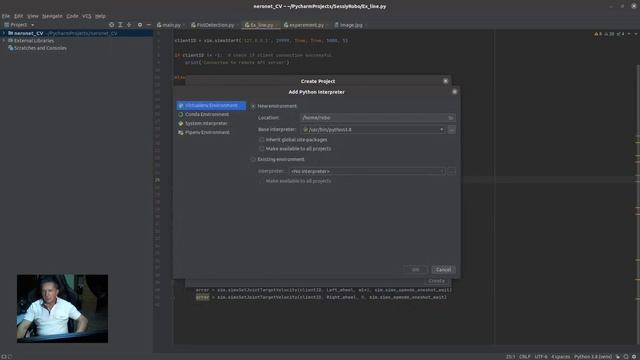This screenshot has height=360, width=640.
Task: Open the 4 spaces indent selector
Action: tap(560, 356)
